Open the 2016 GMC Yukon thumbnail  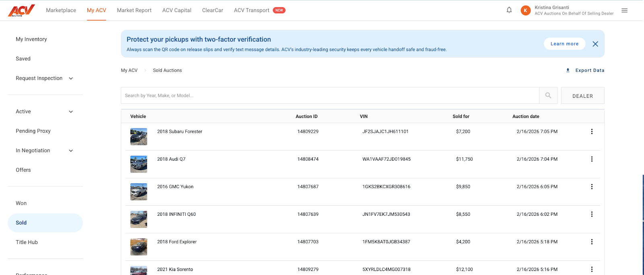pyautogui.click(x=139, y=192)
